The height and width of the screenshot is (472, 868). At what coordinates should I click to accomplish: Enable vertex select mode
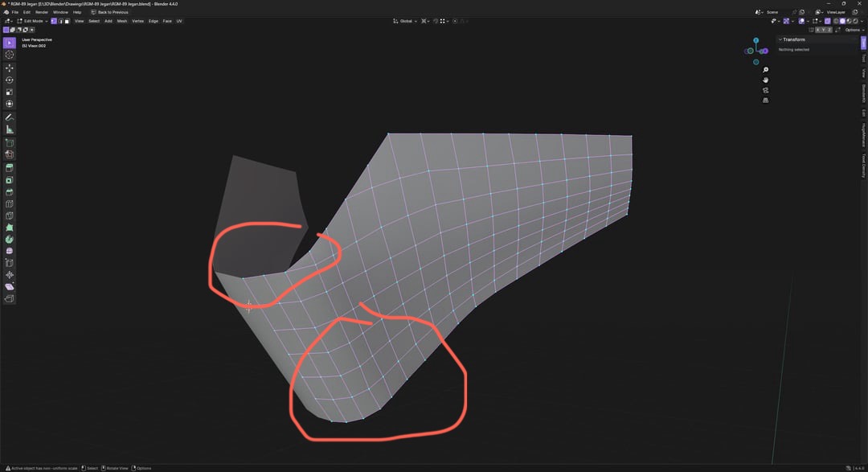coord(54,21)
